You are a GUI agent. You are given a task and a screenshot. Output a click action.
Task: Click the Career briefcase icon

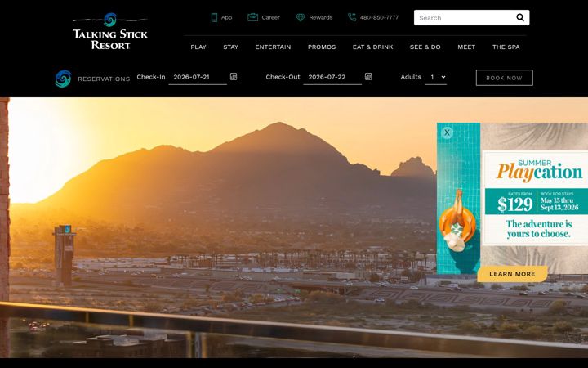[252, 17]
